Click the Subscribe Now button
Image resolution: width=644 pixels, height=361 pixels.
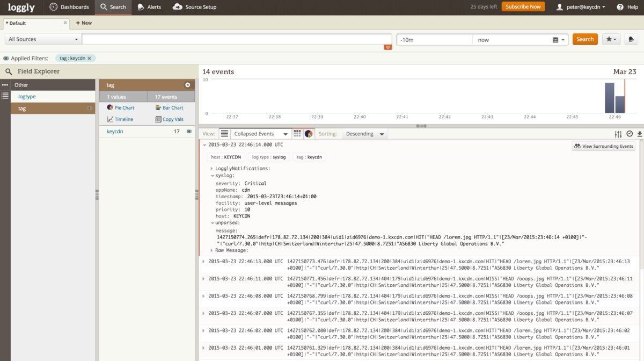coord(523,6)
